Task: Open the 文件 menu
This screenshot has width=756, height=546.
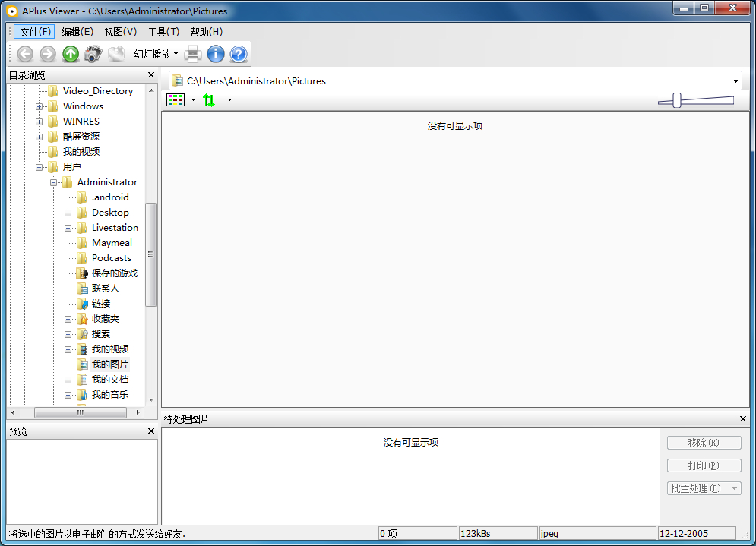Action: tap(33, 31)
